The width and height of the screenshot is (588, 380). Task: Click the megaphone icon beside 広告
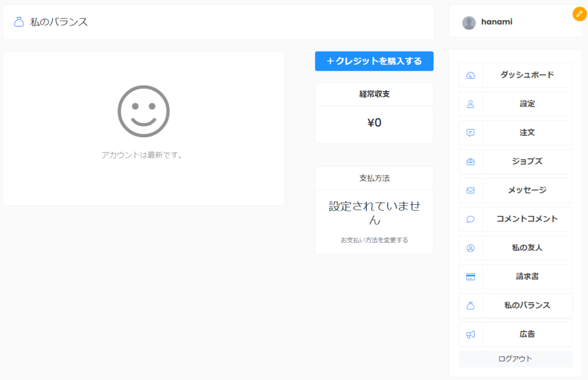[x=470, y=334]
